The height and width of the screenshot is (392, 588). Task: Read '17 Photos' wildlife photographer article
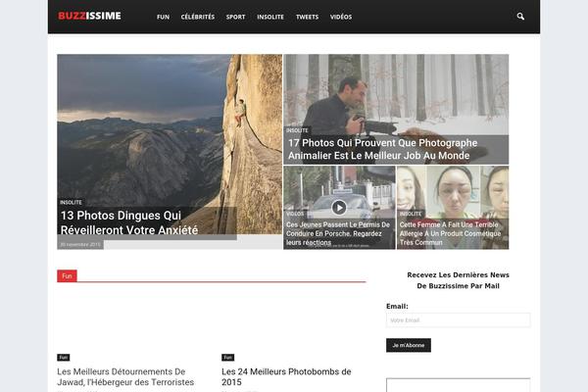pos(382,149)
